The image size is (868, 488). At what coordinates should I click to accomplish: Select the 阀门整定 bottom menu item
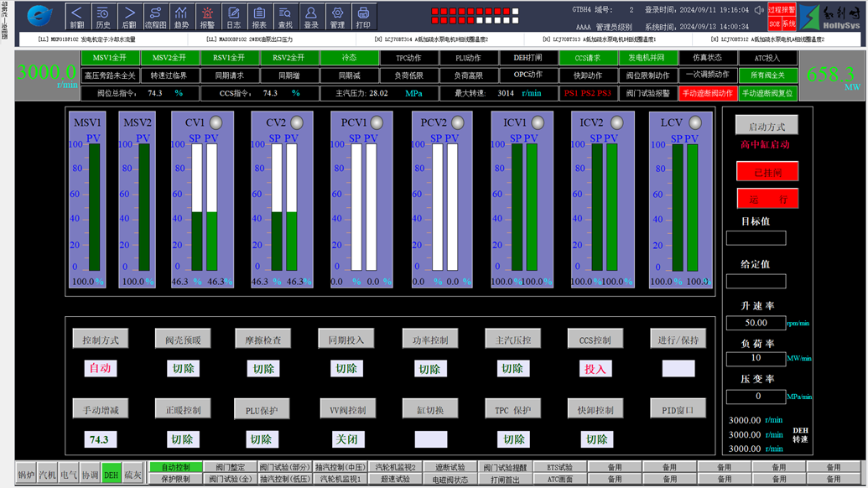(230, 467)
